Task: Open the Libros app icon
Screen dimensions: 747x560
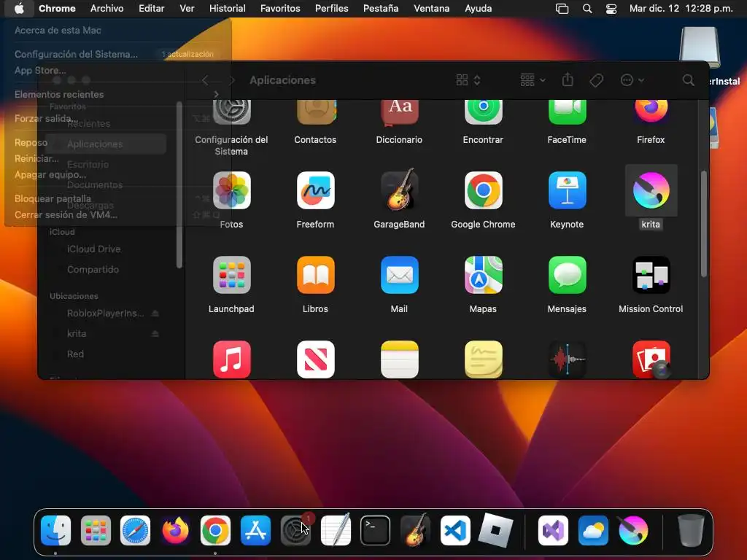Action: coord(315,275)
